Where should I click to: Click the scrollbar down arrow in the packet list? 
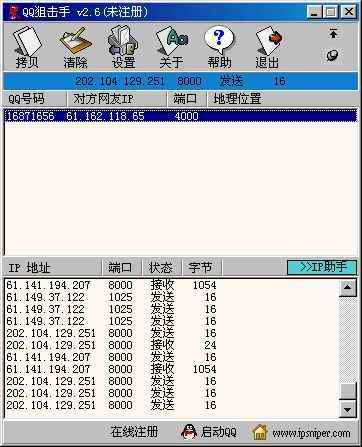[x=348, y=409]
